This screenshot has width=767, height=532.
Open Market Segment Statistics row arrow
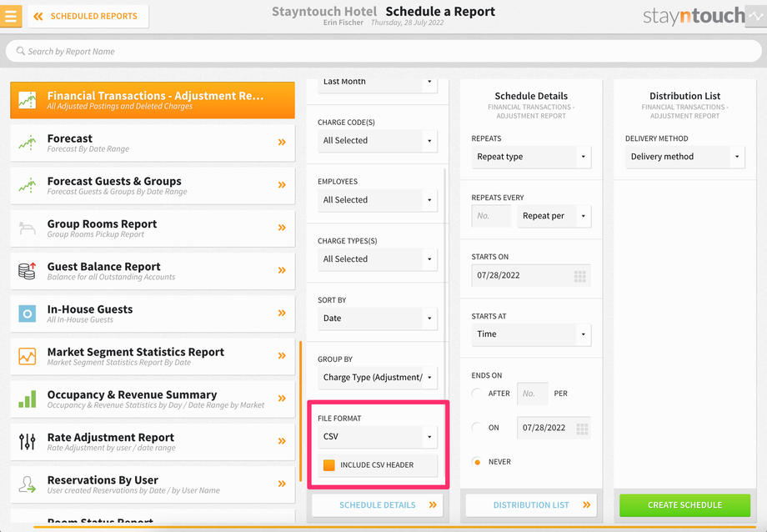pos(282,355)
